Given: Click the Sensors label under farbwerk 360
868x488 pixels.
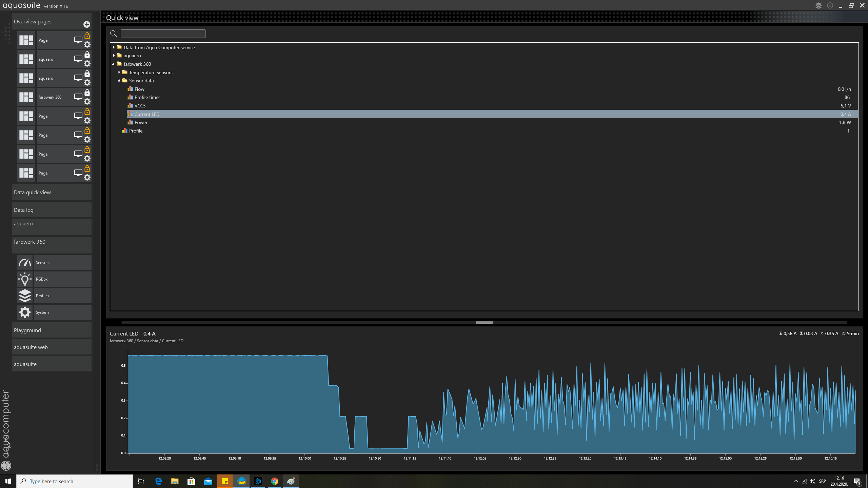Looking at the screenshot, I should click(x=43, y=263).
